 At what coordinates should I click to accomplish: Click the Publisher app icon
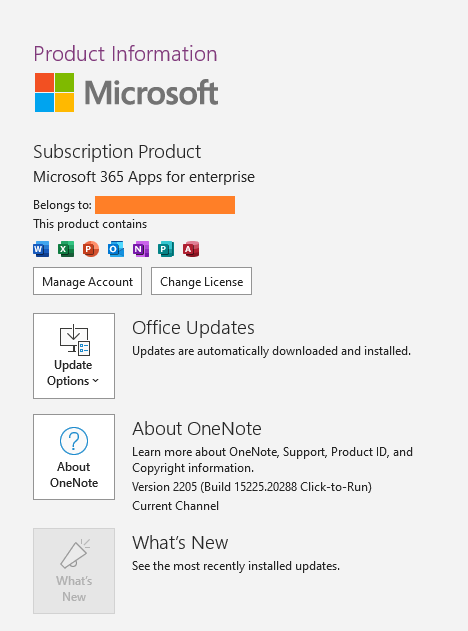(166, 249)
